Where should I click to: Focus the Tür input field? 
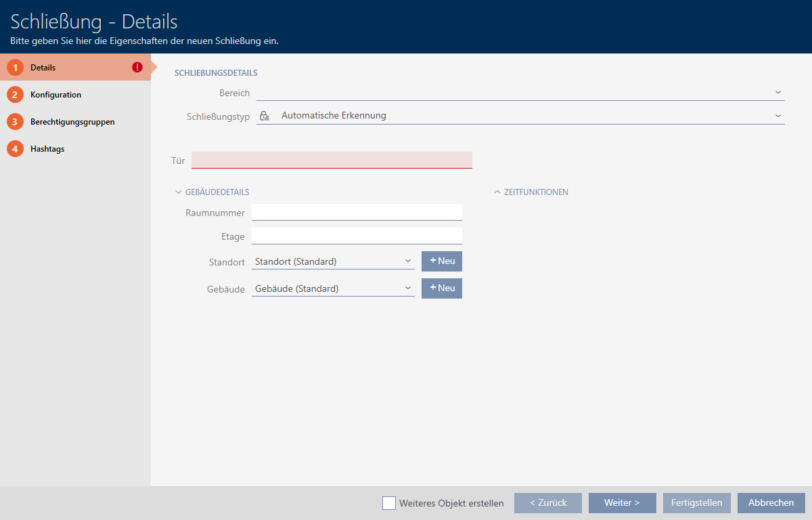pyautogui.click(x=332, y=160)
